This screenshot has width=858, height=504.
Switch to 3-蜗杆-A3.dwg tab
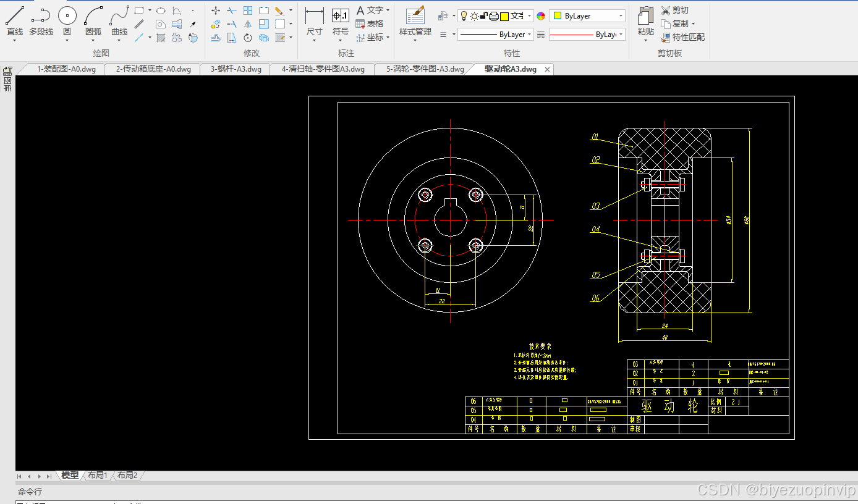coord(236,69)
